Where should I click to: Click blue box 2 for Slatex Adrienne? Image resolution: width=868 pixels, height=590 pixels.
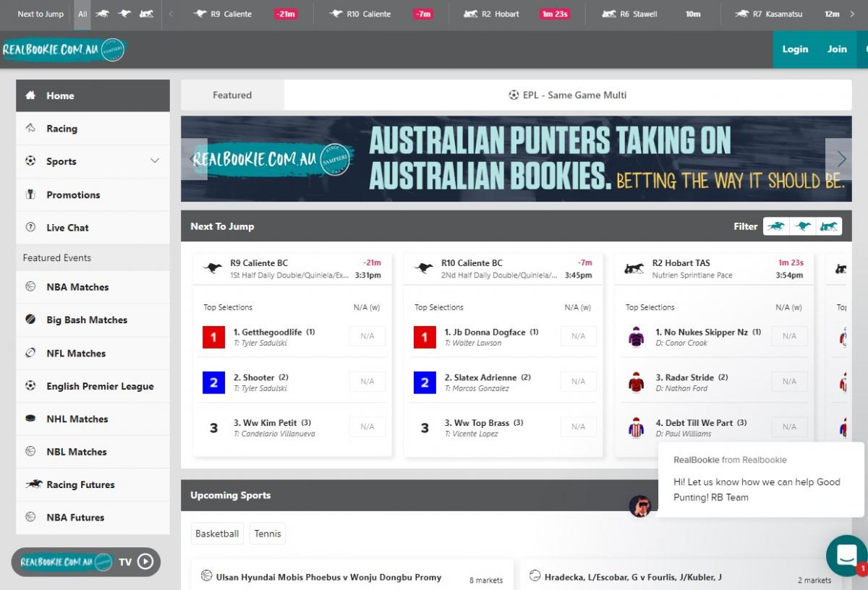pyautogui.click(x=425, y=382)
